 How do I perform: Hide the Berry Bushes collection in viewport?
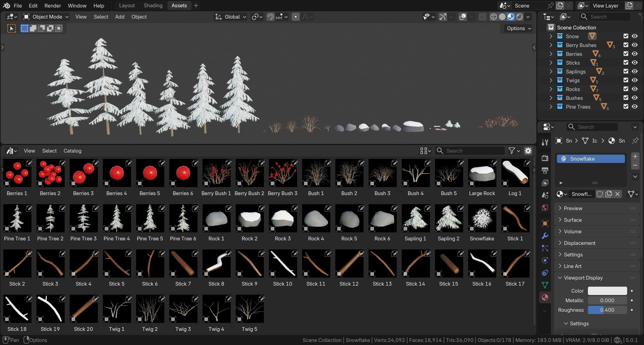(635, 45)
